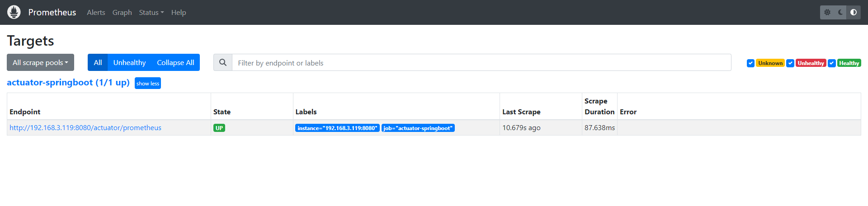
Task: Switch to dark theme moon icon
Action: coord(840,12)
